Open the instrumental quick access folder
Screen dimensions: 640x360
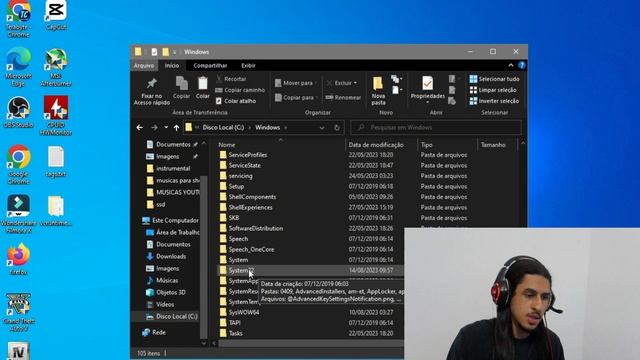tap(168, 168)
